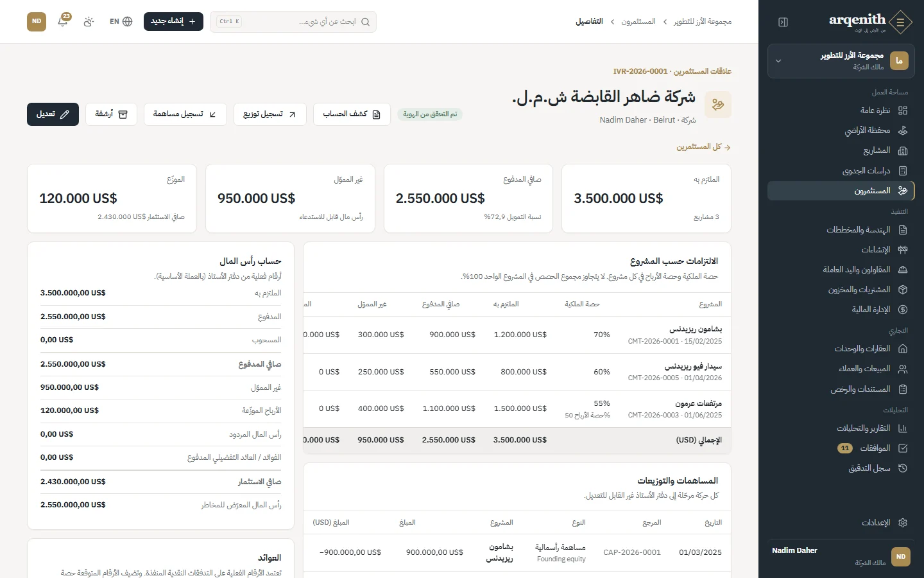Click the أرشفة archive button
924x578 pixels.
click(x=111, y=114)
